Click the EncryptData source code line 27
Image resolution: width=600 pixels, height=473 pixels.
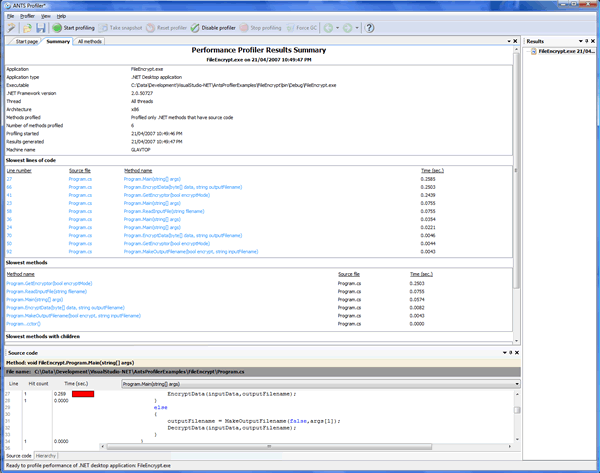232,394
